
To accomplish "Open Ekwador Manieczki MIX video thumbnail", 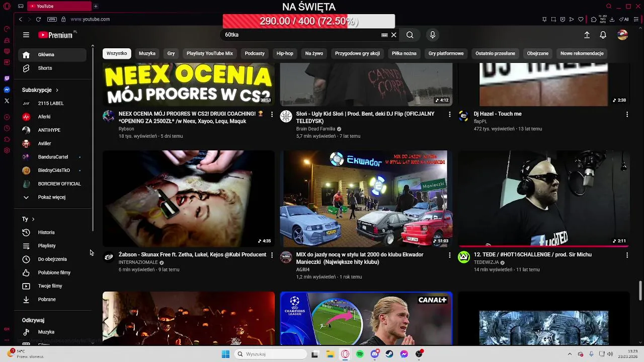I will pyautogui.click(x=366, y=199).
